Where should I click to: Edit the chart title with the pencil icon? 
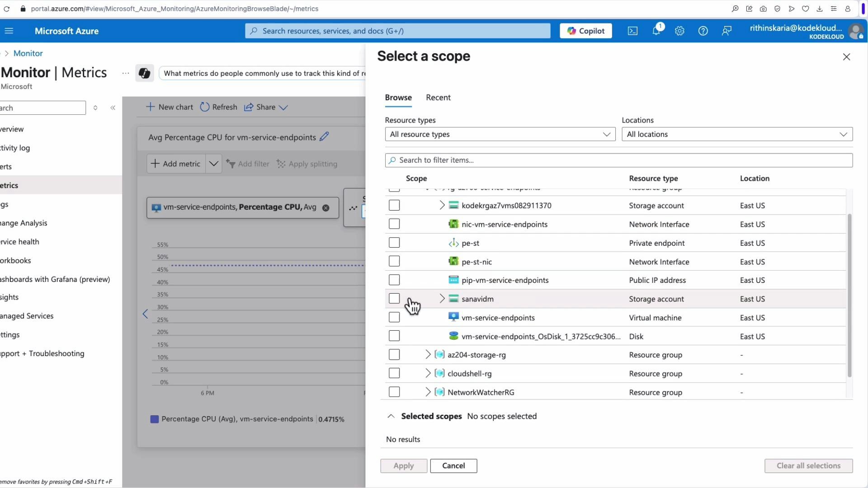(325, 136)
